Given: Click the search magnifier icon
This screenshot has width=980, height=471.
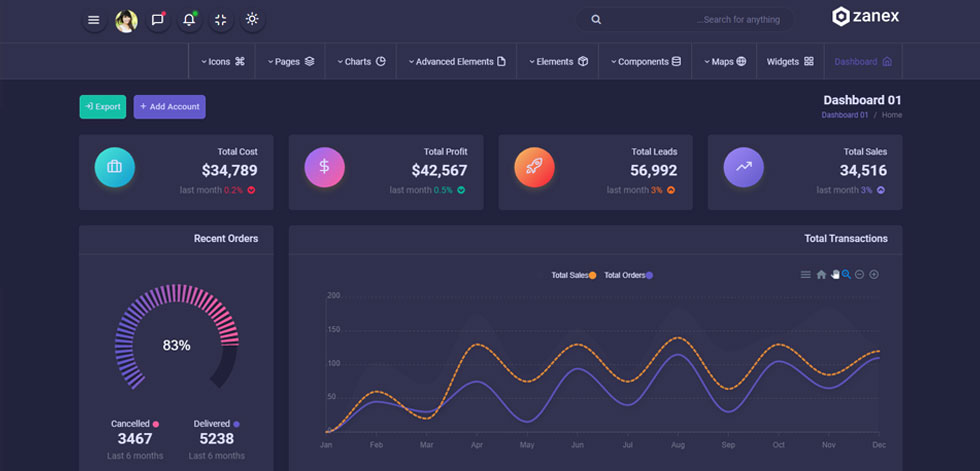Looking at the screenshot, I should (x=596, y=19).
